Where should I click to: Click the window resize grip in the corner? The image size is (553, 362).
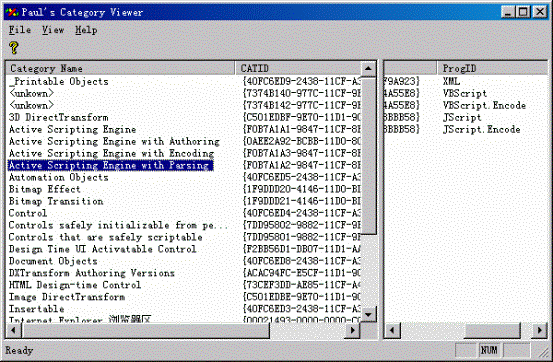(x=543, y=351)
